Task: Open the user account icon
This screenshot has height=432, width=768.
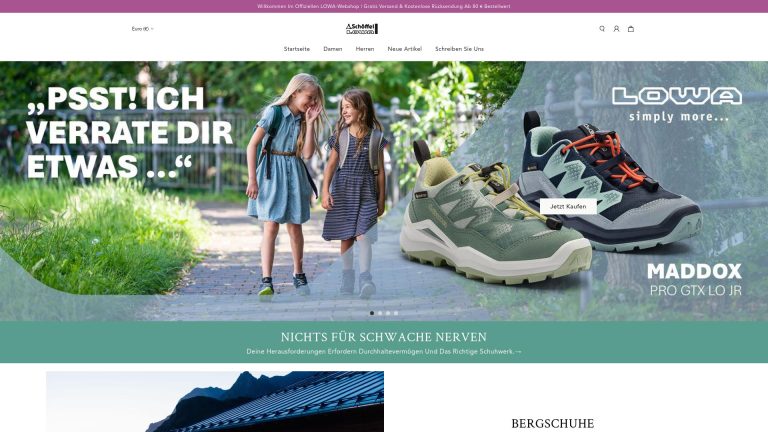Action: pos(616,29)
